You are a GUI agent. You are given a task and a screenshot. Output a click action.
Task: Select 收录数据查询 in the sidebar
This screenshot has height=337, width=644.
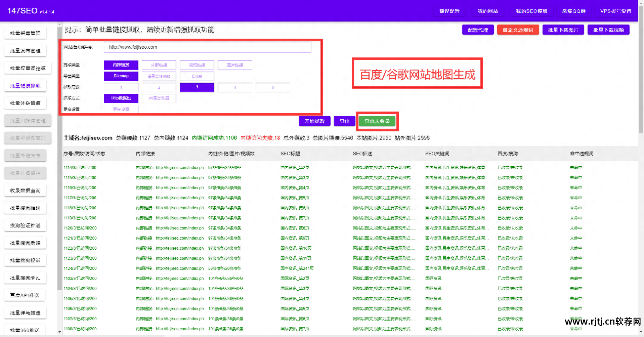coord(25,190)
